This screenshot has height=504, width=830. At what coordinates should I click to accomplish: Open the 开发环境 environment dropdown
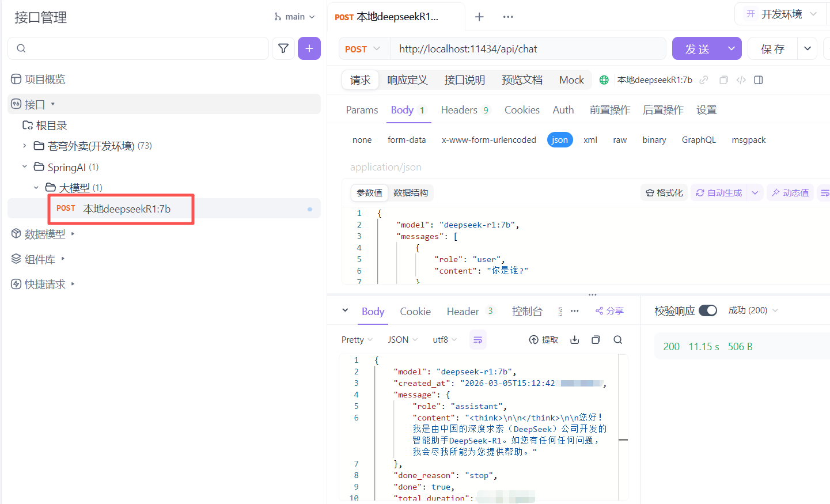[x=782, y=14]
